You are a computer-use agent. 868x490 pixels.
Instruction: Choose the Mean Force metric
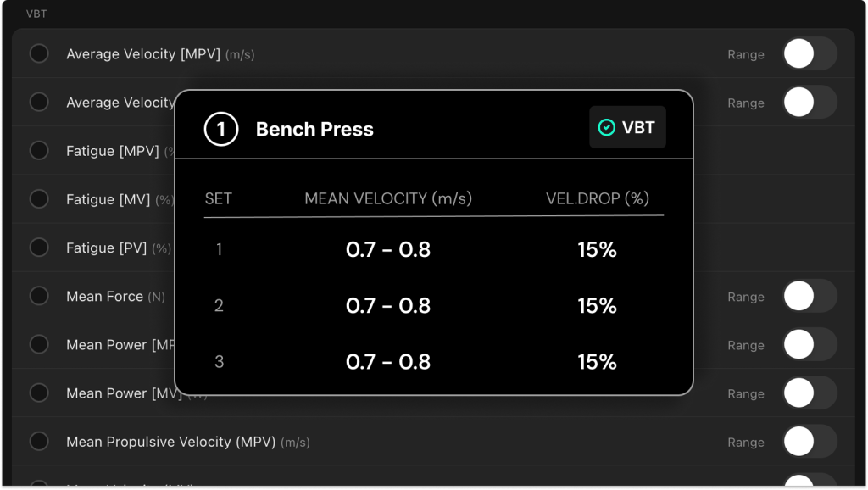click(x=39, y=296)
